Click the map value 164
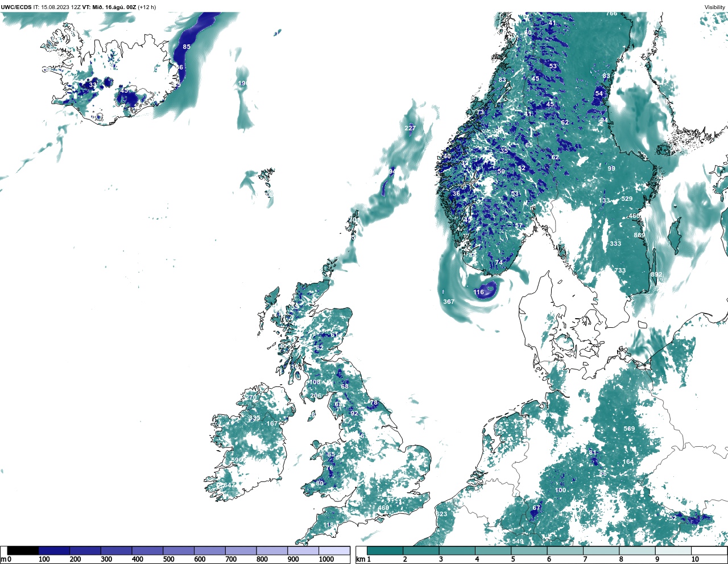This screenshot has height=564, width=728. click(x=628, y=462)
